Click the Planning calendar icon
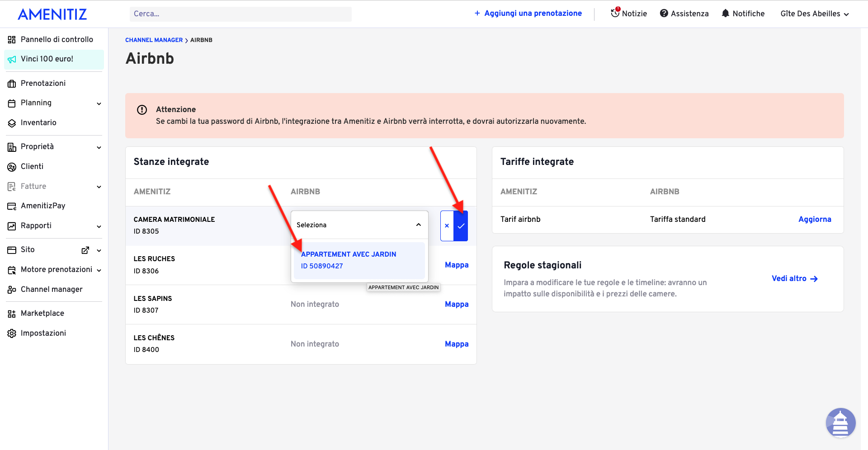This screenshot has width=868, height=450. click(12, 103)
